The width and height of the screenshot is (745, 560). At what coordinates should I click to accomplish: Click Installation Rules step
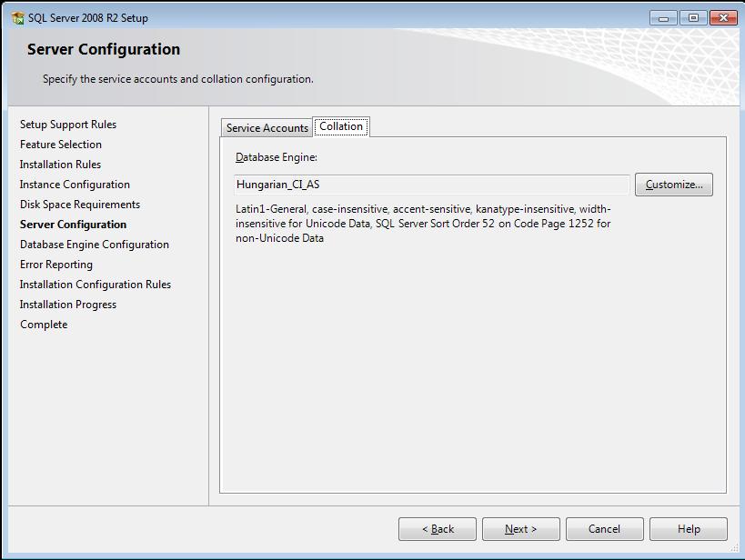[60, 165]
